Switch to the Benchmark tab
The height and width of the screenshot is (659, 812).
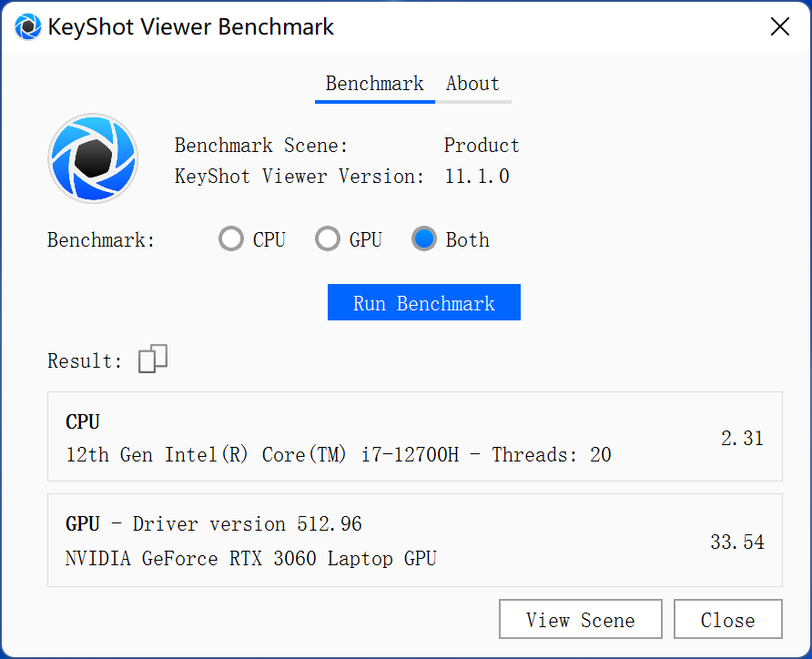pos(375,85)
